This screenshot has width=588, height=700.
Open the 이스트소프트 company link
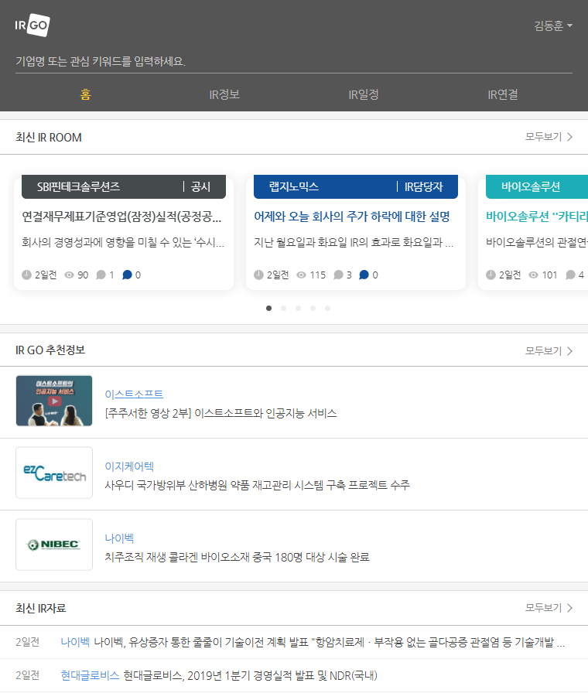pos(134,394)
